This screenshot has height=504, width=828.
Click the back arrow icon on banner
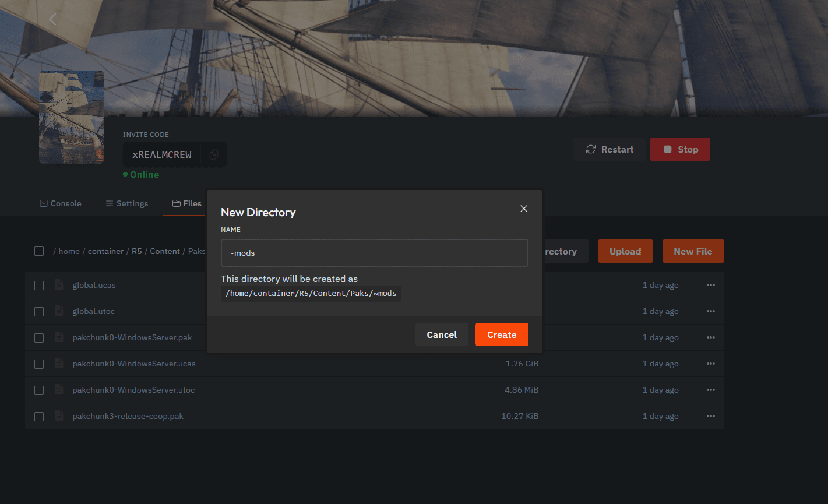[x=52, y=19]
